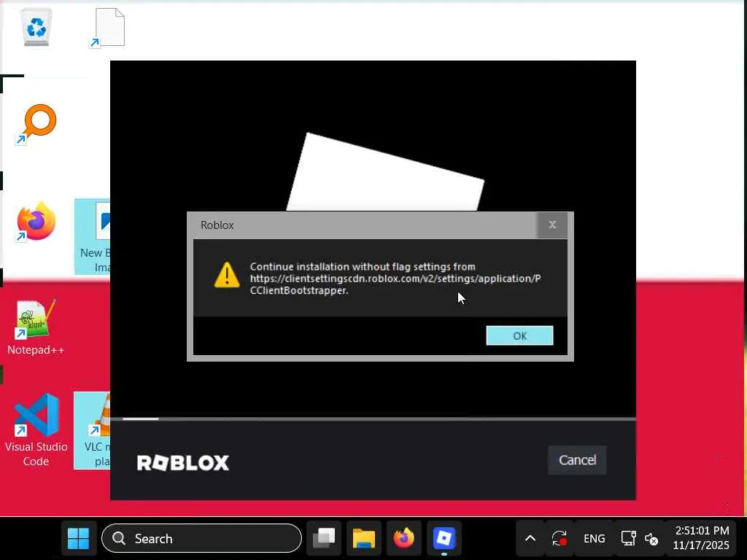747x560 pixels.
Task: Select the orange magnifier shortcut icon
Action: click(36, 124)
